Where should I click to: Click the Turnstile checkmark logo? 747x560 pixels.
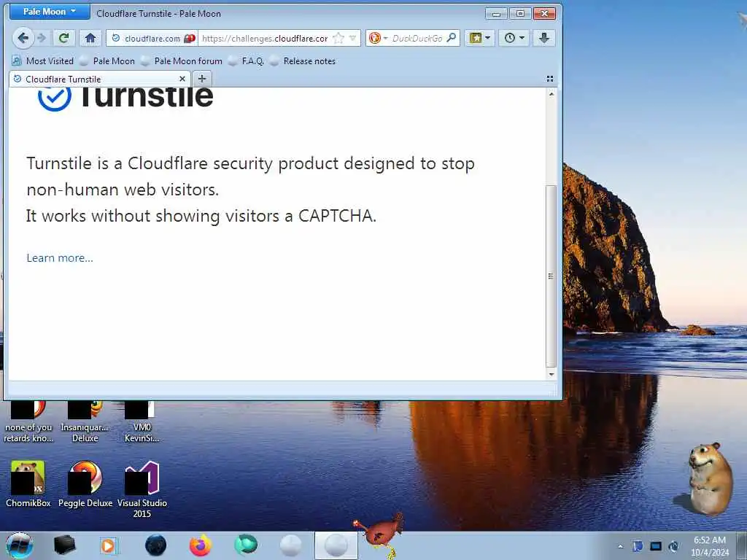(54, 98)
